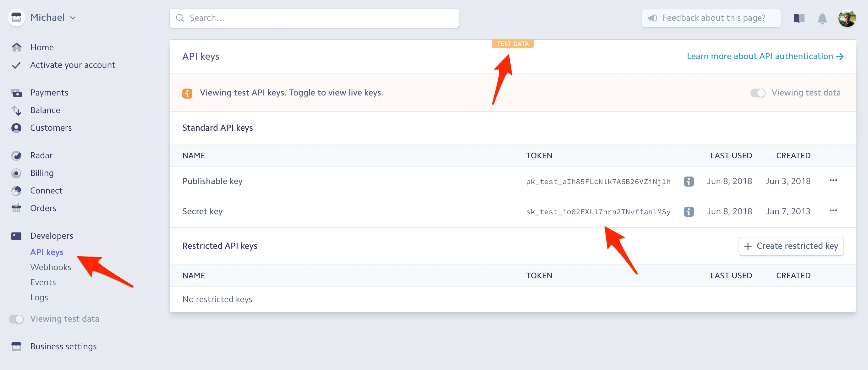This screenshot has height=370, width=868.
Task: Click the Billing circle icon
Action: (16, 173)
